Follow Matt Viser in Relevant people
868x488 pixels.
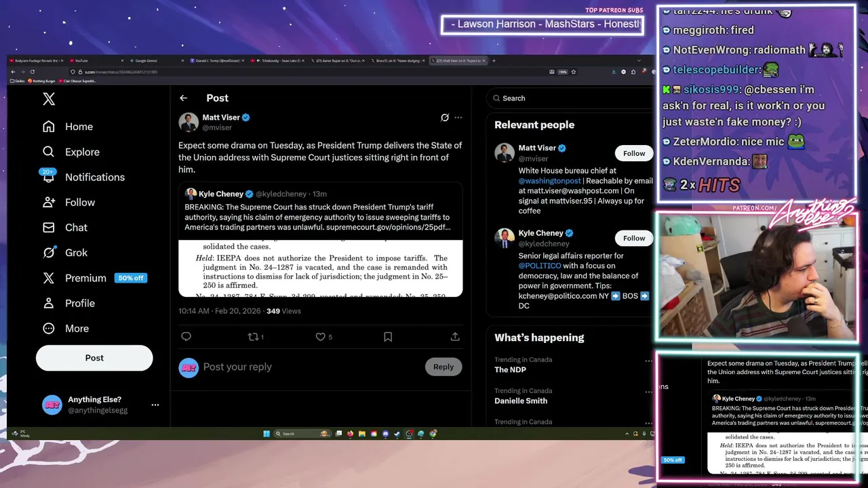pyautogui.click(x=634, y=153)
